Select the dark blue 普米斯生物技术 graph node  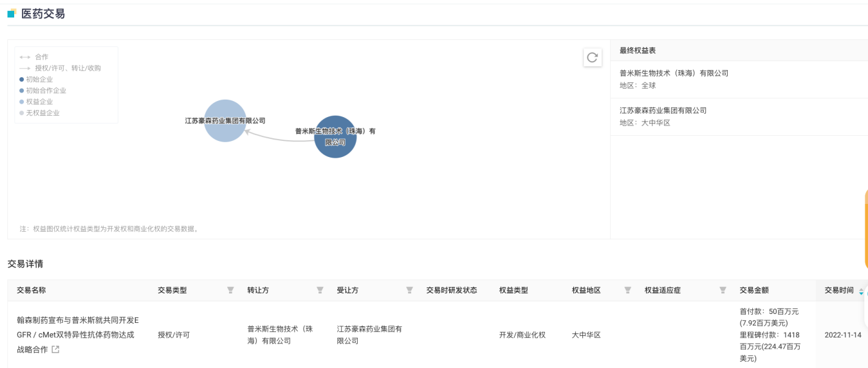335,137
